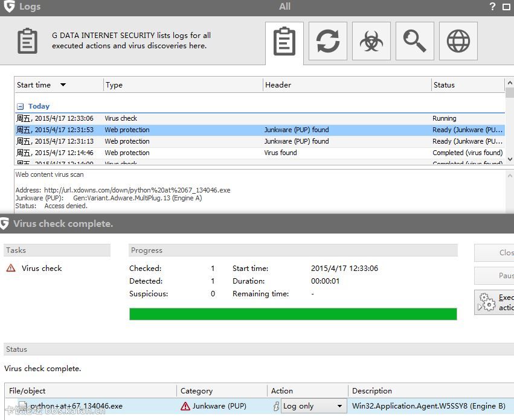This screenshot has height=420, width=514.
Task: Sort logs by Start time column
Action: point(59,85)
